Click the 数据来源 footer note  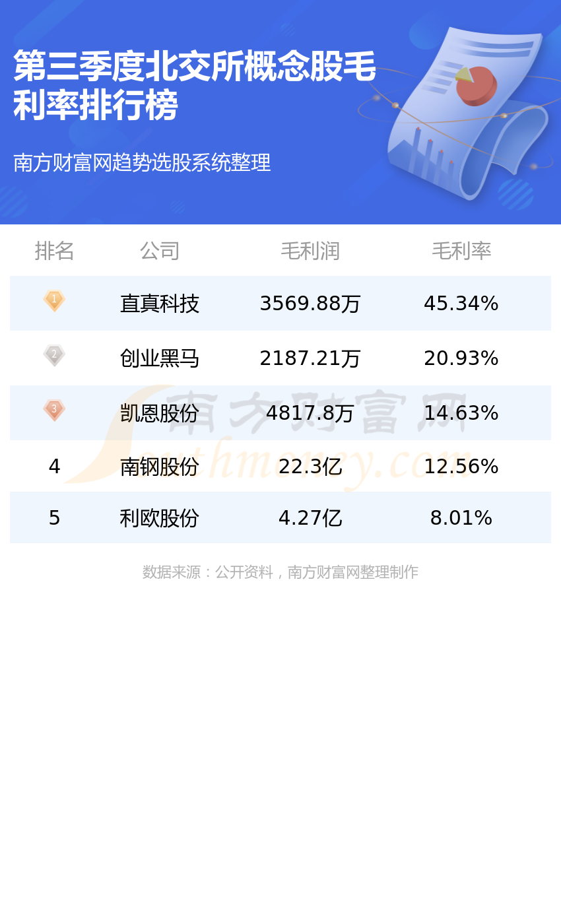[280, 572]
